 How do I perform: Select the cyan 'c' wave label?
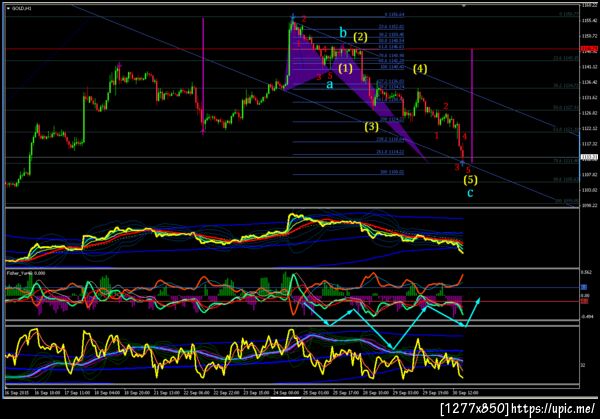pos(470,192)
